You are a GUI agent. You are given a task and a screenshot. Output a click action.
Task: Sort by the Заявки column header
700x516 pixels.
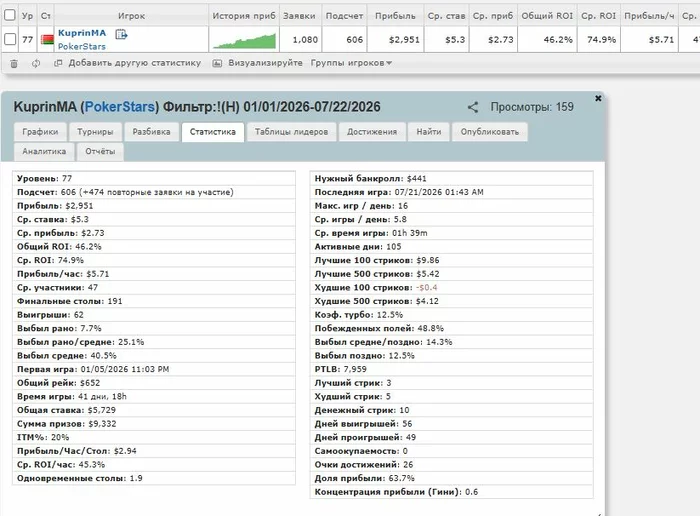point(299,16)
